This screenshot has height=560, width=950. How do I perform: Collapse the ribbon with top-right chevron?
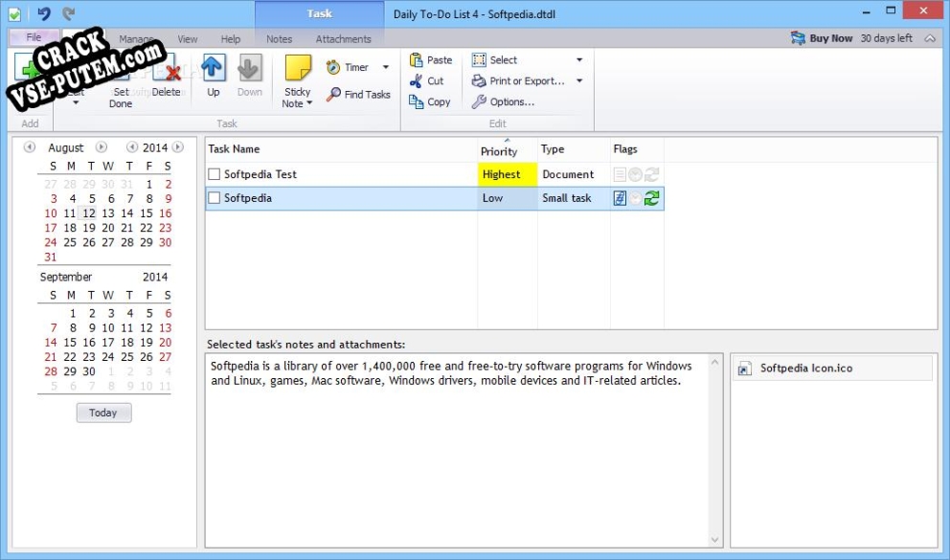click(930, 38)
